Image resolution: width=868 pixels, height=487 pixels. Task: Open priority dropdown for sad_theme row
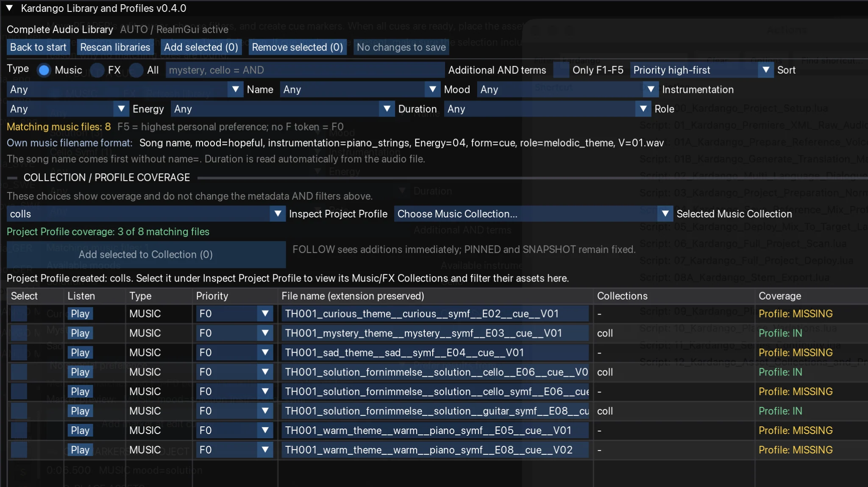coord(235,353)
